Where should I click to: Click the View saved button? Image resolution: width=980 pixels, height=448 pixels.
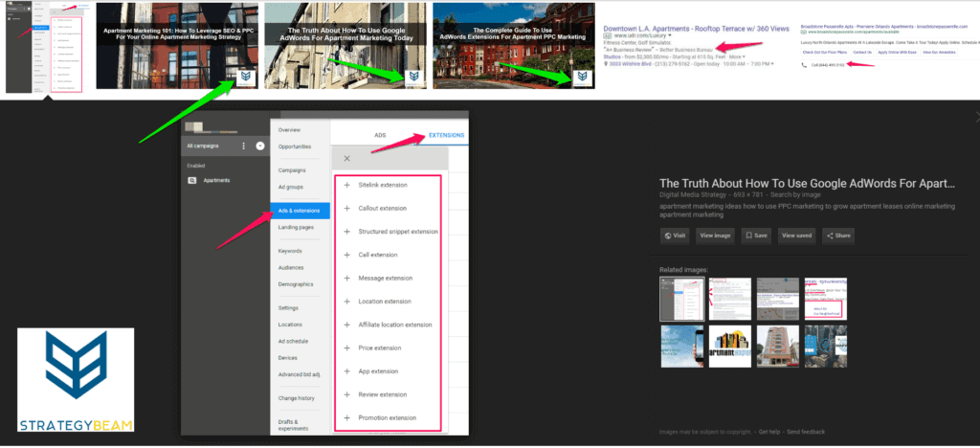click(797, 235)
